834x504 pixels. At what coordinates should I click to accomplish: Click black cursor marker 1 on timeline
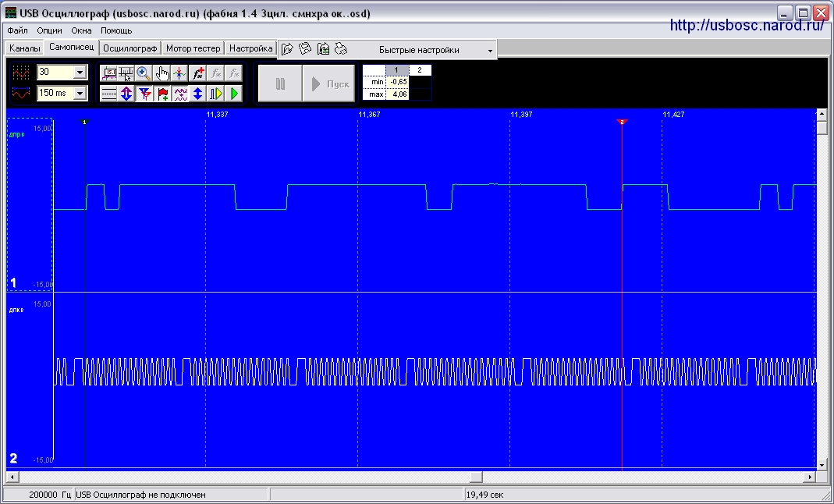tap(84, 122)
